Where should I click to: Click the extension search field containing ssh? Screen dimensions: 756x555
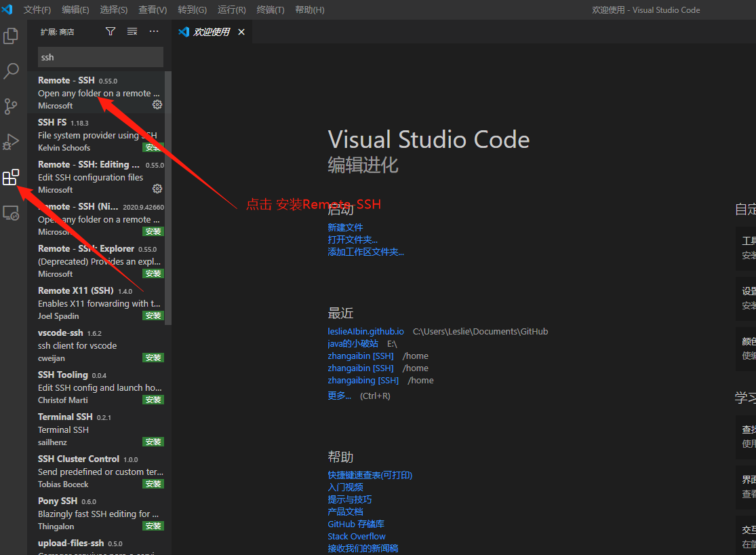pos(100,57)
